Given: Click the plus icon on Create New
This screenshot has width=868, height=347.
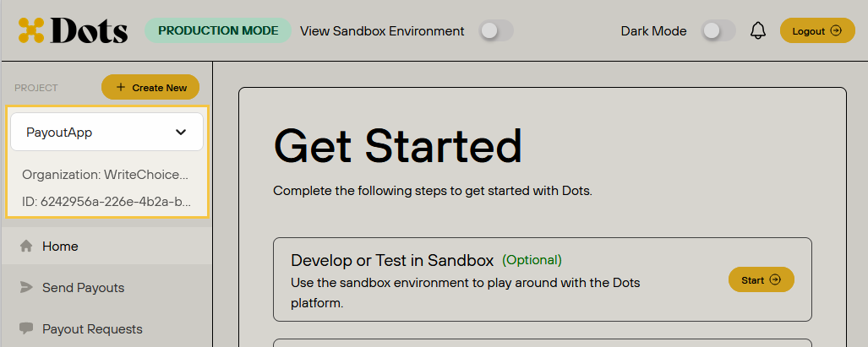Looking at the screenshot, I should point(121,87).
